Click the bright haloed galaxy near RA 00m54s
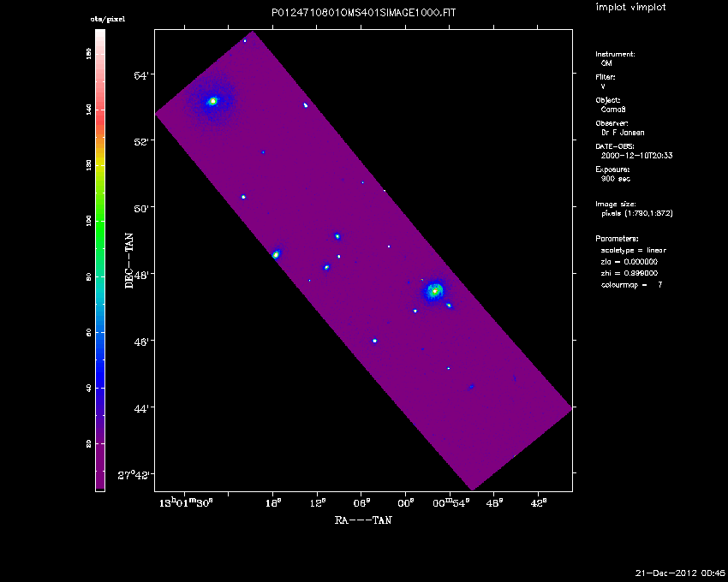 (434, 291)
